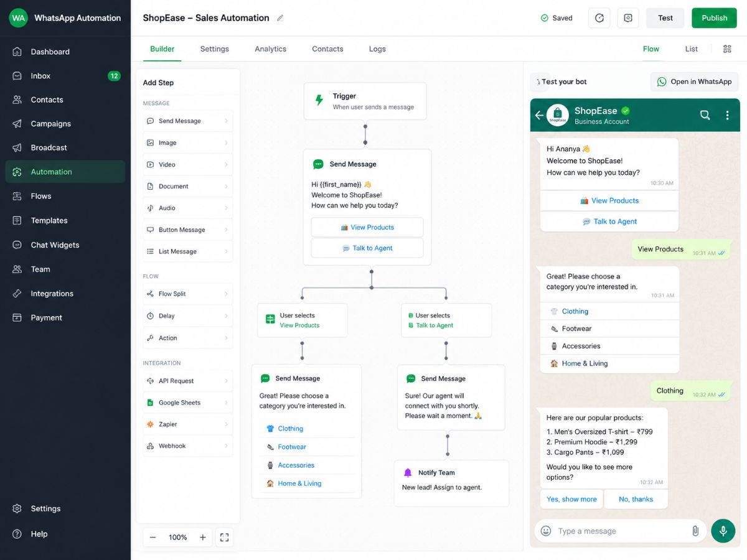Click Yes, show more reply button
This screenshot has width=747, height=560.
tap(571, 499)
